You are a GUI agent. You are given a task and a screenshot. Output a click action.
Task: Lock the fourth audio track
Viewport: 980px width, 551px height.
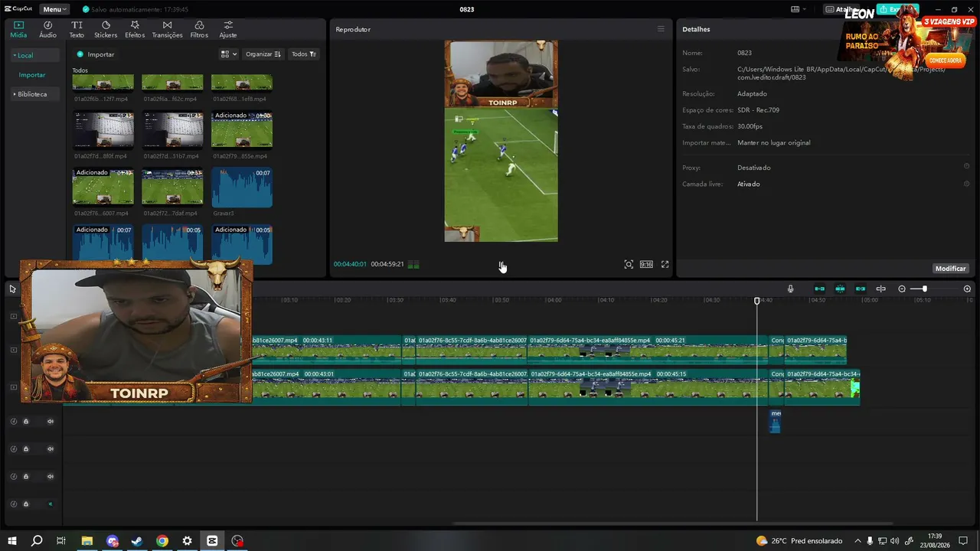25,504
